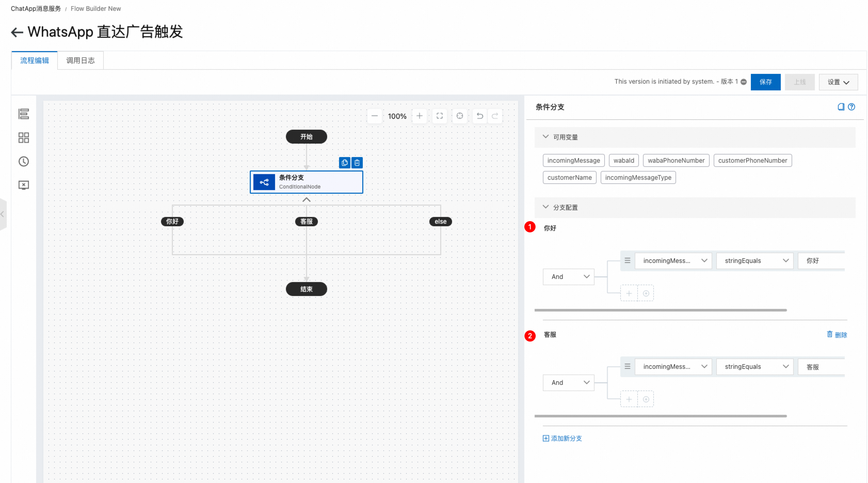Image resolution: width=868 pixels, height=483 pixels.
Task: Open And logic dropdown in 客服 branch
Action: (x=569, y=383)
